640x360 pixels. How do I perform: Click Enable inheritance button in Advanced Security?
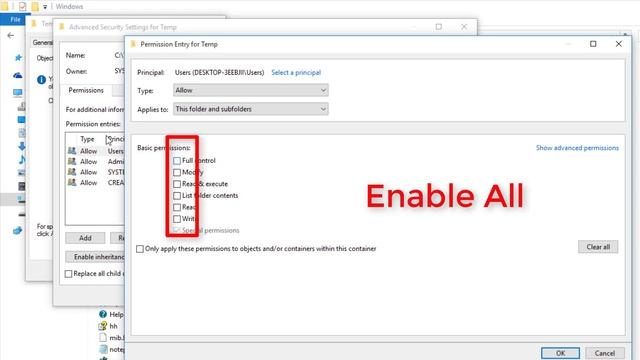point(95,257)
